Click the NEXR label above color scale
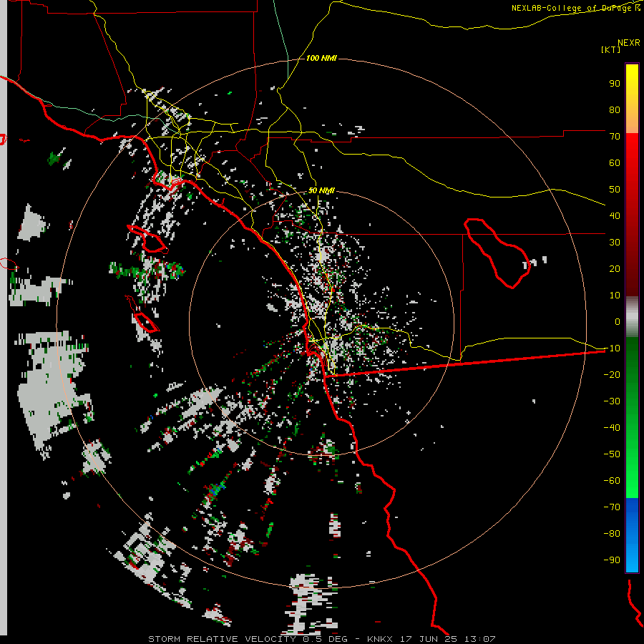This screenshot has width=644, height=644. [628, 42]
